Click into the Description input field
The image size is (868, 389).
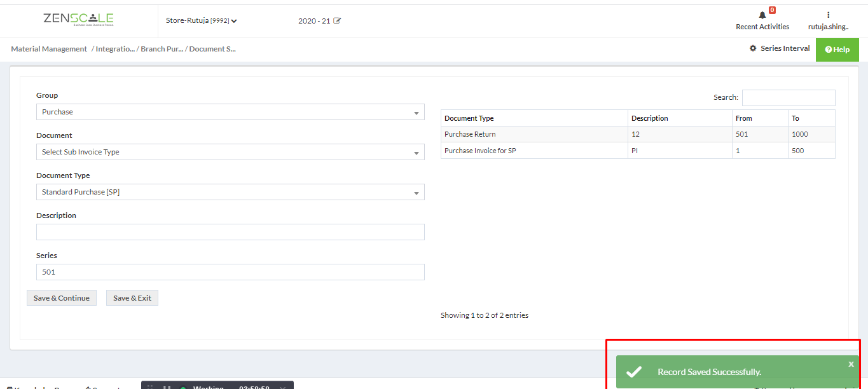coord(230,232)
